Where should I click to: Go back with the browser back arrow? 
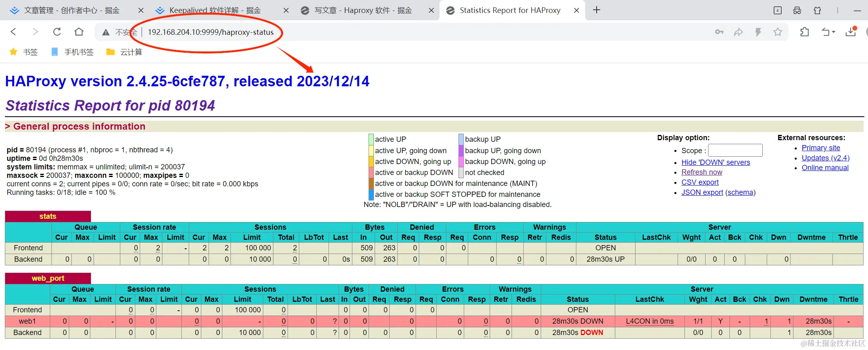click(x=13, y=32)
